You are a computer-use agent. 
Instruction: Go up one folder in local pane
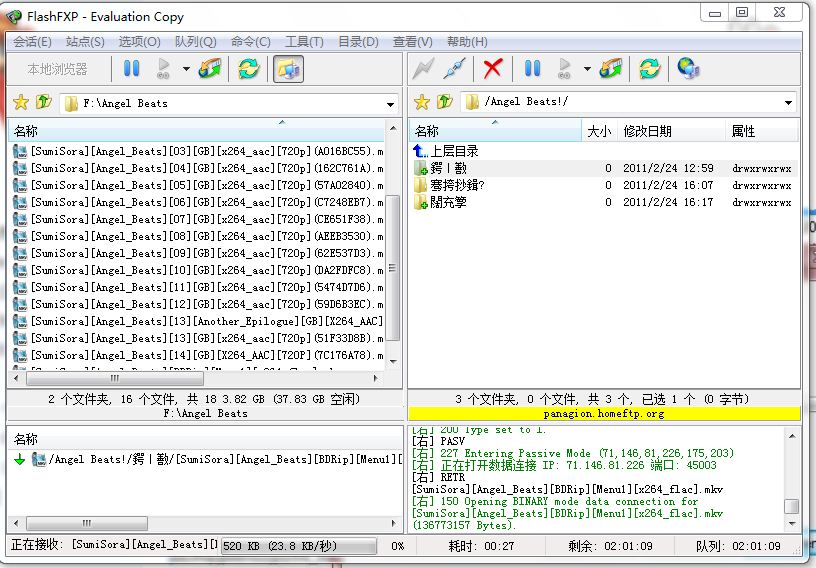pos(44,102)
